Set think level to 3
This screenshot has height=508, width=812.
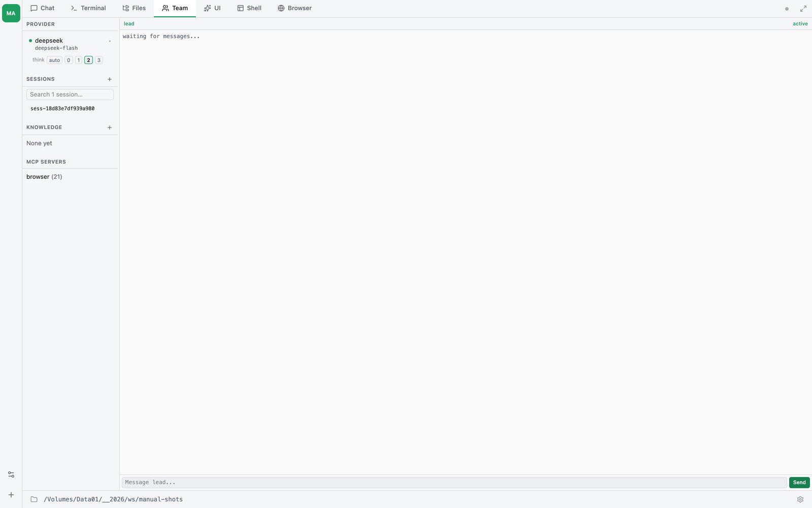pos(99,60)
